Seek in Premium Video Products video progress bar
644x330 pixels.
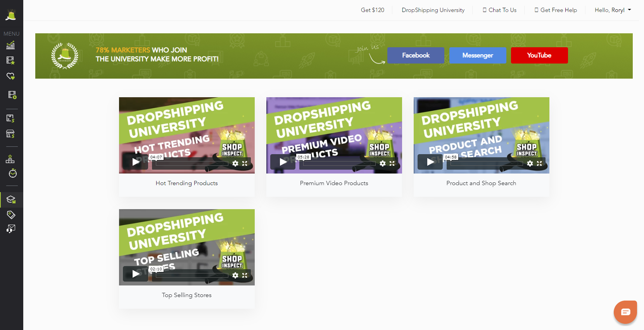click(339, 163)
